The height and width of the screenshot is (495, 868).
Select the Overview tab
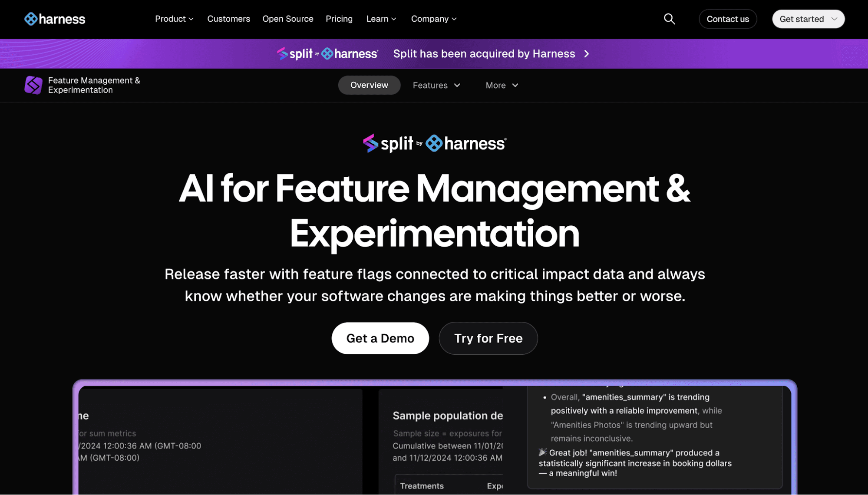pyautogui.click(x=369, y=85)
